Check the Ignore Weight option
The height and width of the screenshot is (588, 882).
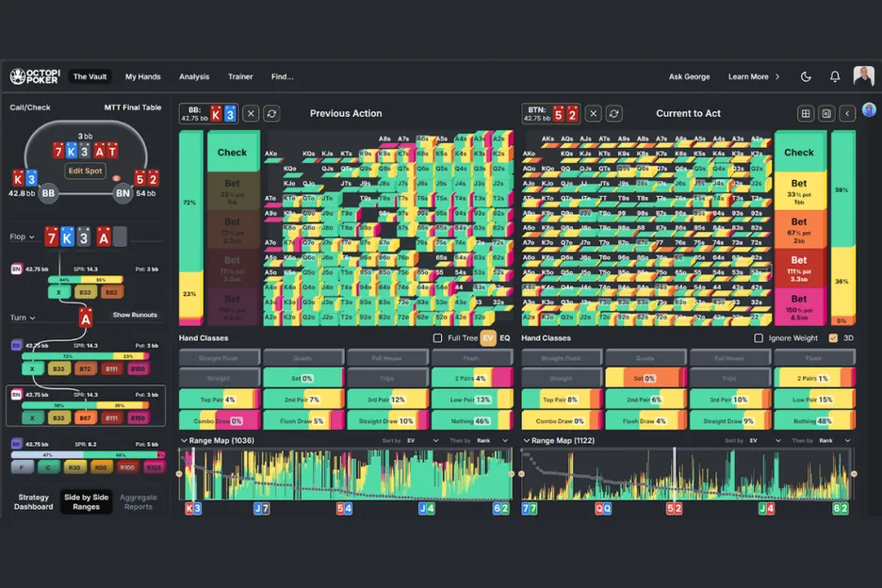(x=759, y=338)
